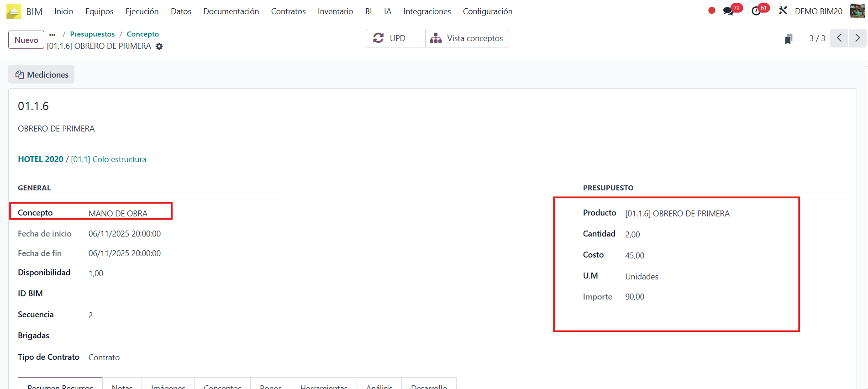The height and width of the screenshot is (389, 868).
Task: Open the Concepto field MANO DE OBRA
Action: (x=118, y=213)
